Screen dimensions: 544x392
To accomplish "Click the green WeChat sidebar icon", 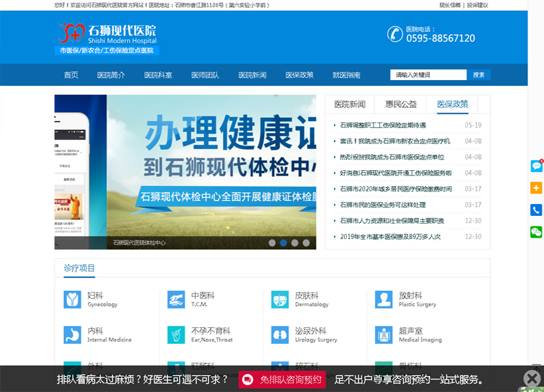I will pyautogui.click(x=536, y=232).
